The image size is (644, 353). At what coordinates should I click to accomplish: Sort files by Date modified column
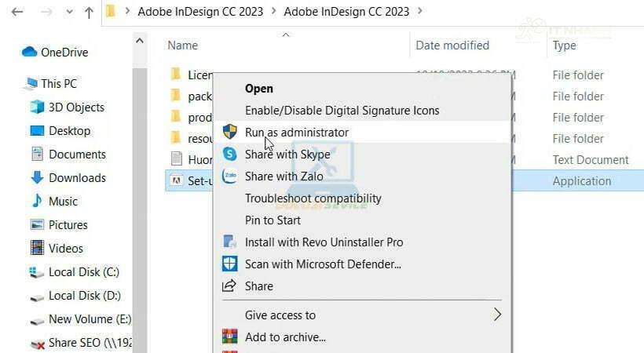click(x=452, y=45)
